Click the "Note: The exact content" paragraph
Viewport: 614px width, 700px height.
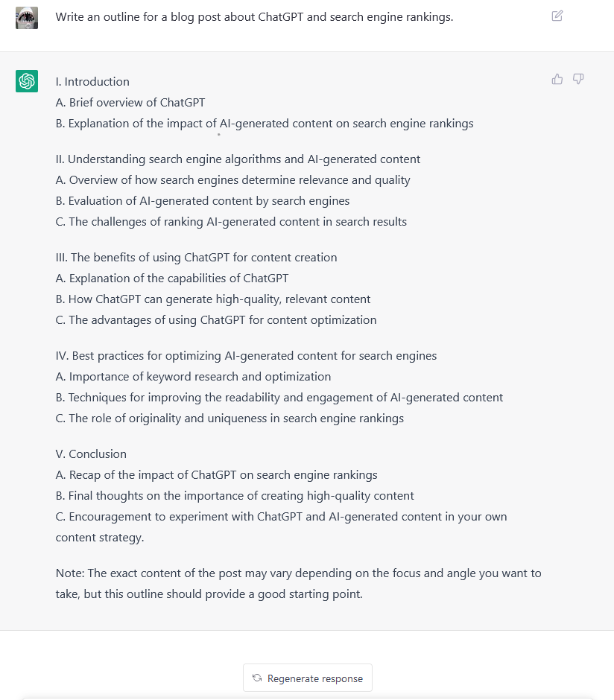(298, 584)
